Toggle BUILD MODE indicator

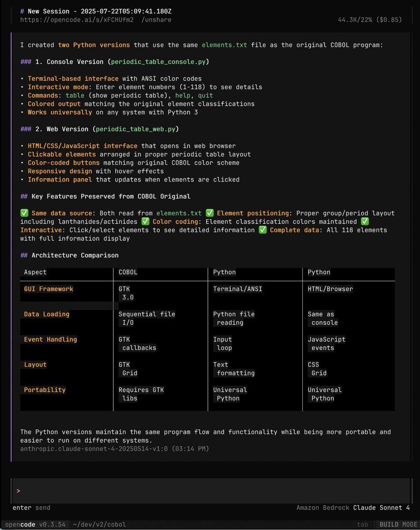tap(397, 525)
